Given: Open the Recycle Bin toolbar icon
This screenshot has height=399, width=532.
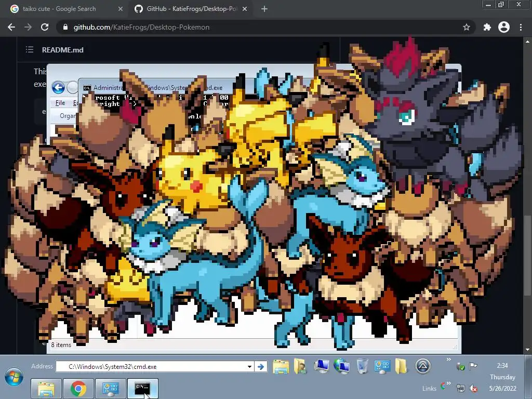Looking at the screenshot, I should tap(362, 366).
